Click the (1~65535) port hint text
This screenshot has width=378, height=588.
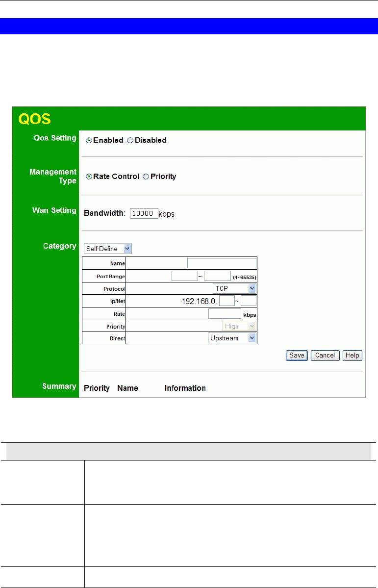[x=245, y=278]
